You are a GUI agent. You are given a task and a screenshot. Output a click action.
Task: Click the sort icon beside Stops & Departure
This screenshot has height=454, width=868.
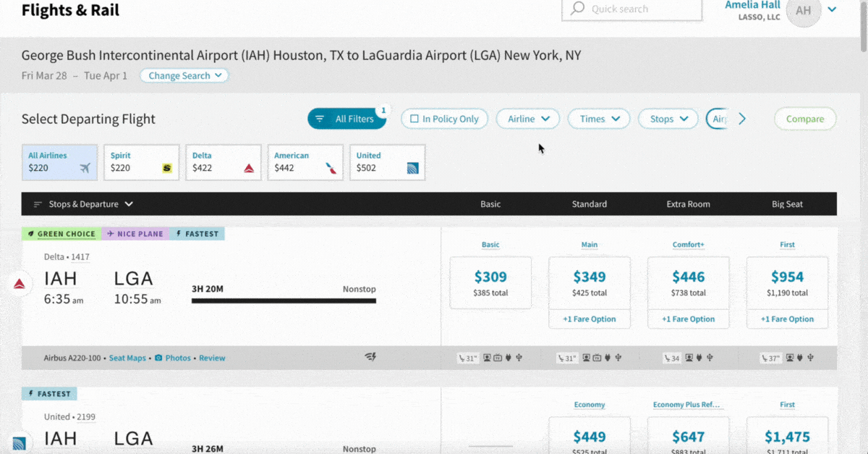coord(38,204)
